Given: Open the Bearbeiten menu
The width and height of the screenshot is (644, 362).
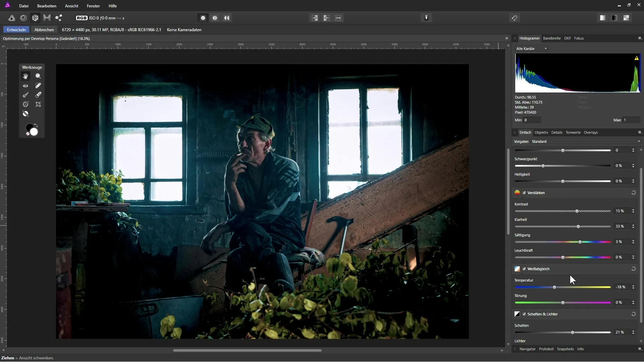Looking at the screenshot, I should pyautogui.click(x=47, y=6).
